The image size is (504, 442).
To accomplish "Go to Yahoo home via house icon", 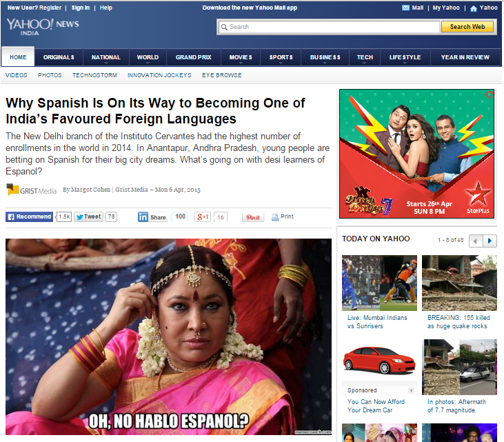I will (x=473, y=8).
